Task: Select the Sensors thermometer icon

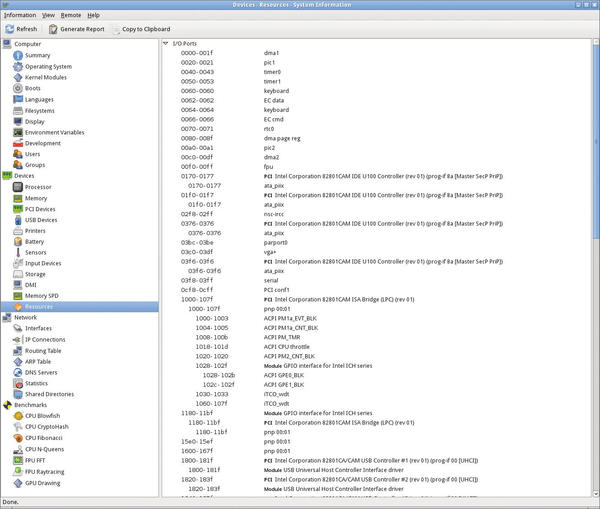Action: [18, 253]
